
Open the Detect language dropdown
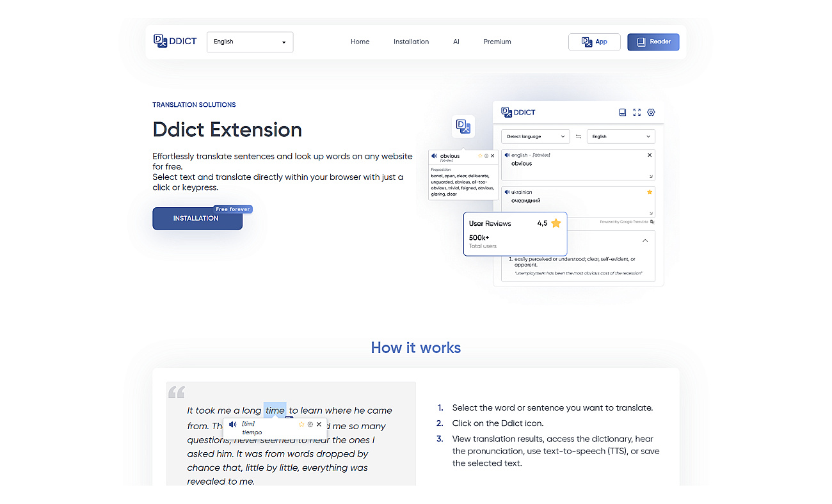click(535, 136)
